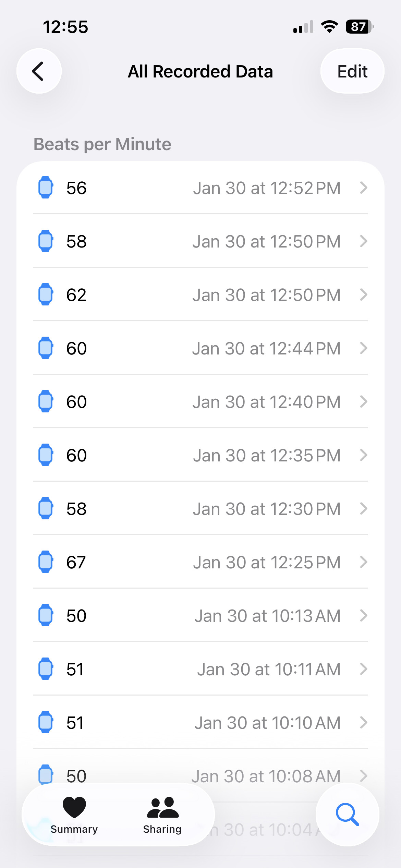Select the 51 BPM reading at 10:10 AM
The image size is (401, 868).
tap(200, 722)
